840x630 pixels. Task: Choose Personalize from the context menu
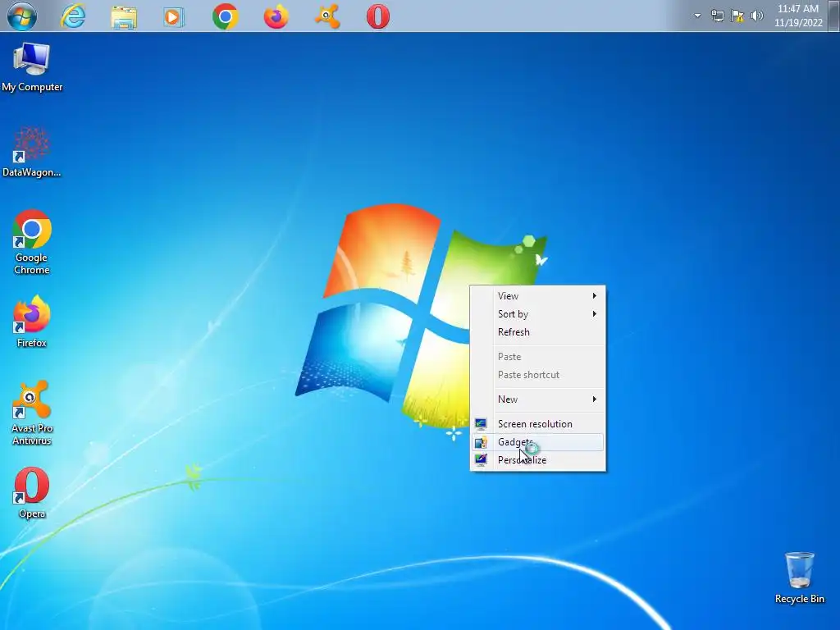538,460
